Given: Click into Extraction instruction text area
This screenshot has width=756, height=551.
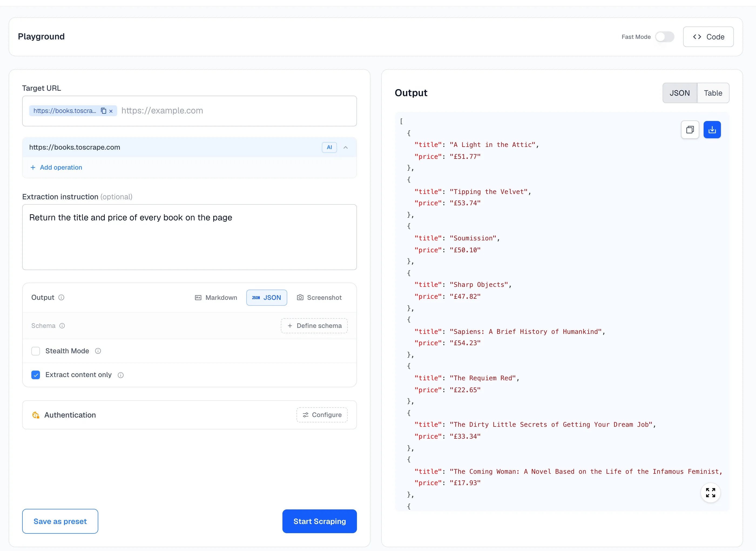Looking at the screenshot, I should [189, 237].
